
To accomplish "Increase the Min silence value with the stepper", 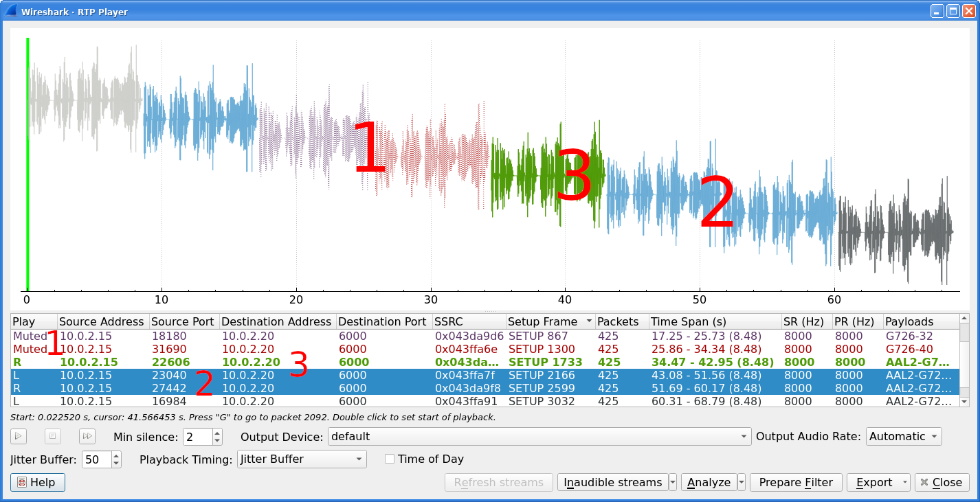I will [216, 433].
